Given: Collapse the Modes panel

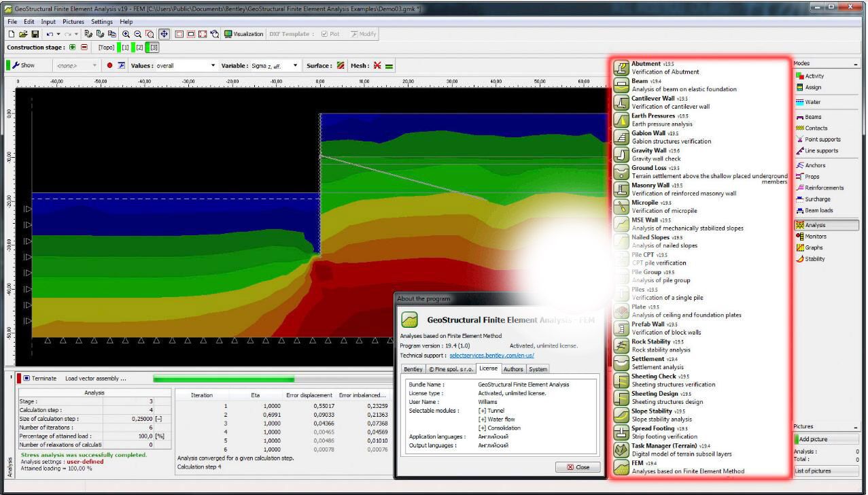Looking at the screenshot, I should pyautogui.click(x=855, y=63).
